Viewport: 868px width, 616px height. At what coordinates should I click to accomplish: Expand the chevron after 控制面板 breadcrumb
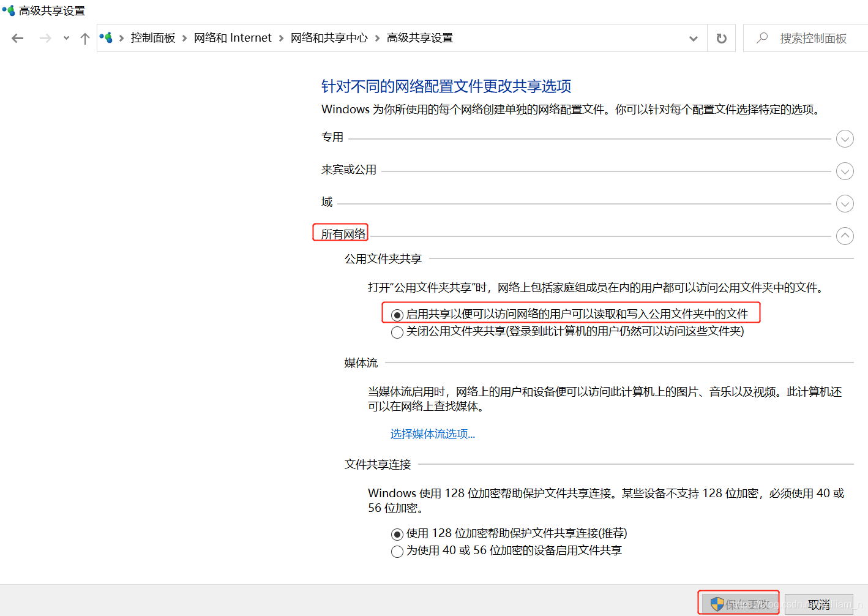[184, 38]
